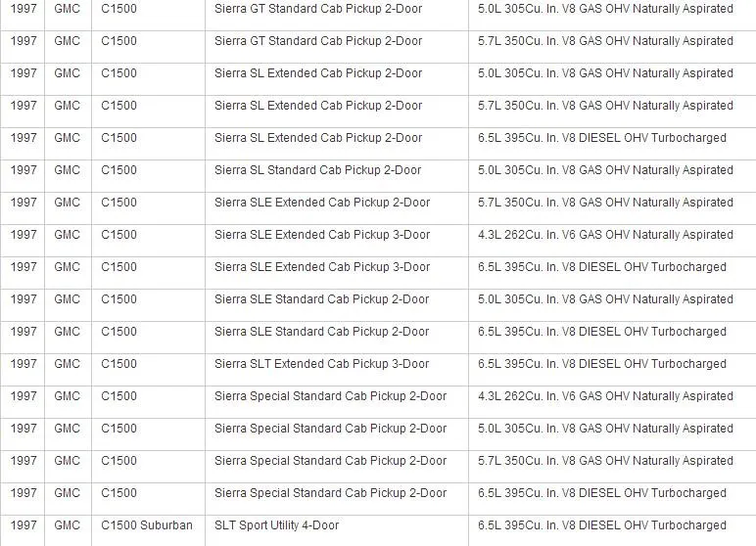Click the C1500 Suburban model cell
This screenshot has height=546, width=756.
click(x=147, y=525)
